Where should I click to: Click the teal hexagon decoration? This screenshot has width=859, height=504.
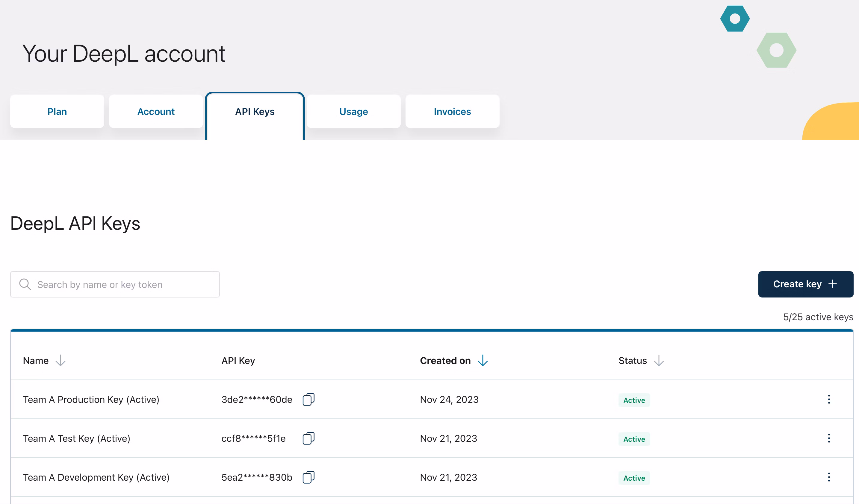735,18
